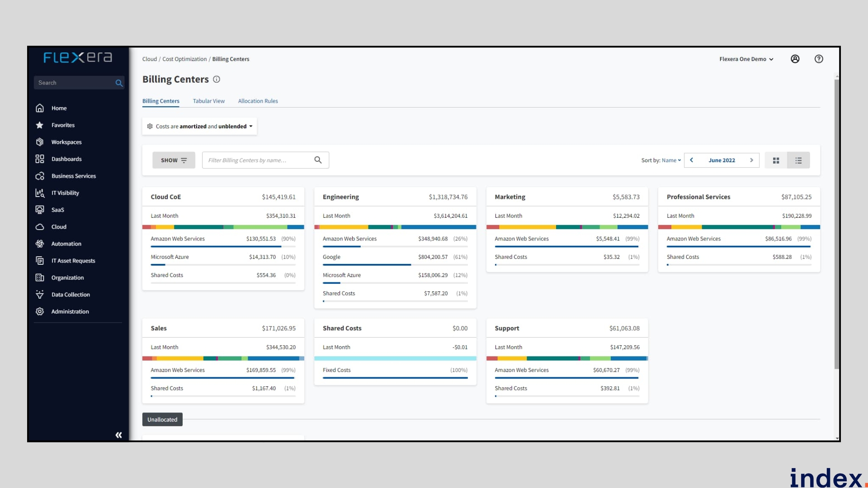Click the Data Collection sidebar icon
Screen dimensions: 868x488
pos(40,295)
